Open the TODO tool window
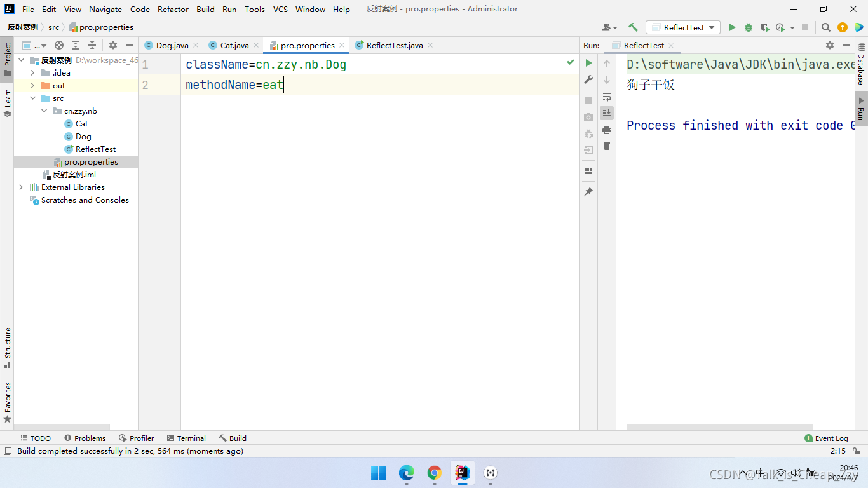Screen dimensions: 868x488 point(36,438)
